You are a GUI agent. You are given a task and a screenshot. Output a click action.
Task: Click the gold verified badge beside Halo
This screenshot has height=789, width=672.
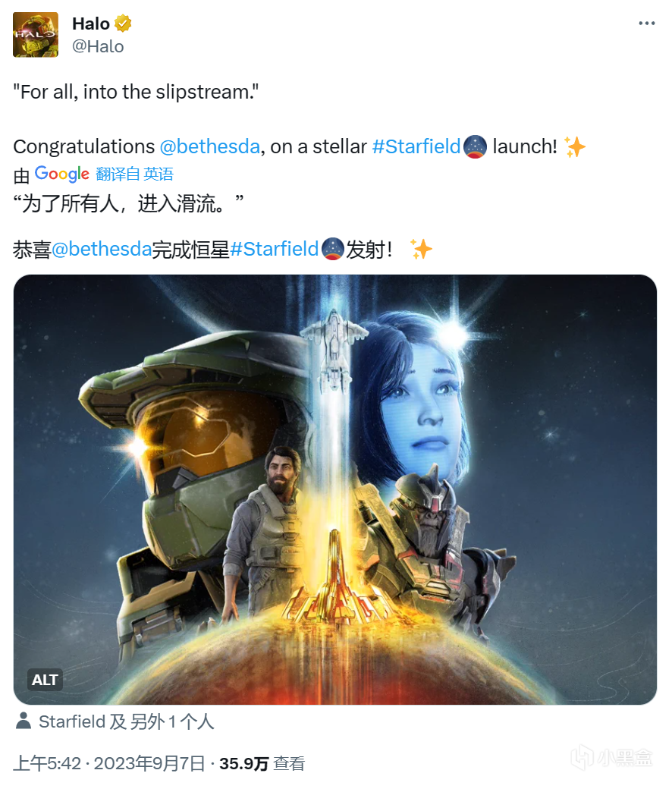123,24
